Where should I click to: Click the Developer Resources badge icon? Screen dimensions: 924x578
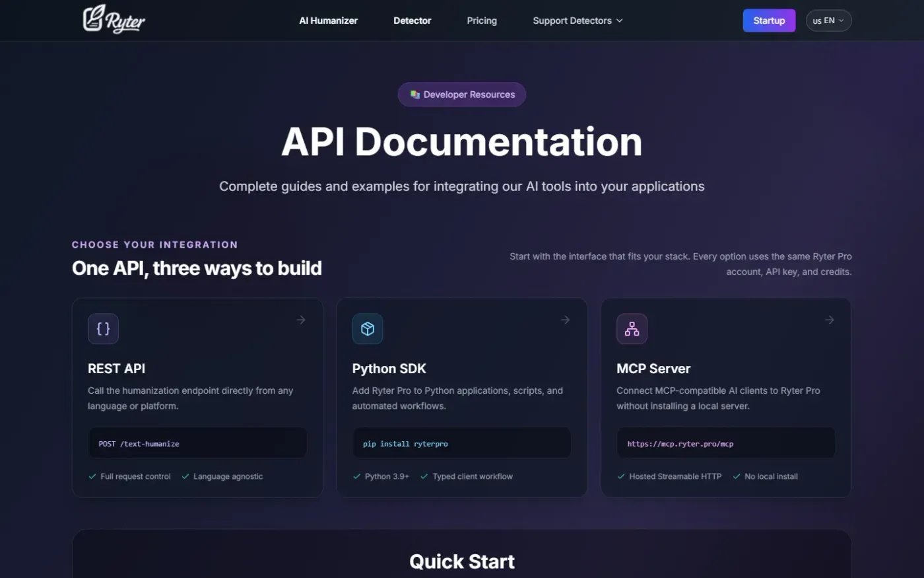click(415, 94)
